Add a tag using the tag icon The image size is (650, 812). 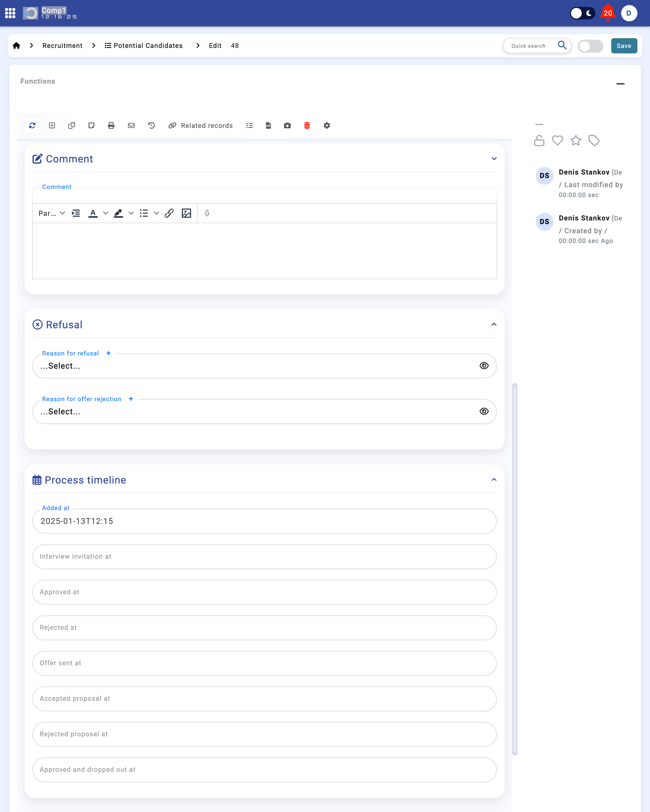tap(594, 140)
